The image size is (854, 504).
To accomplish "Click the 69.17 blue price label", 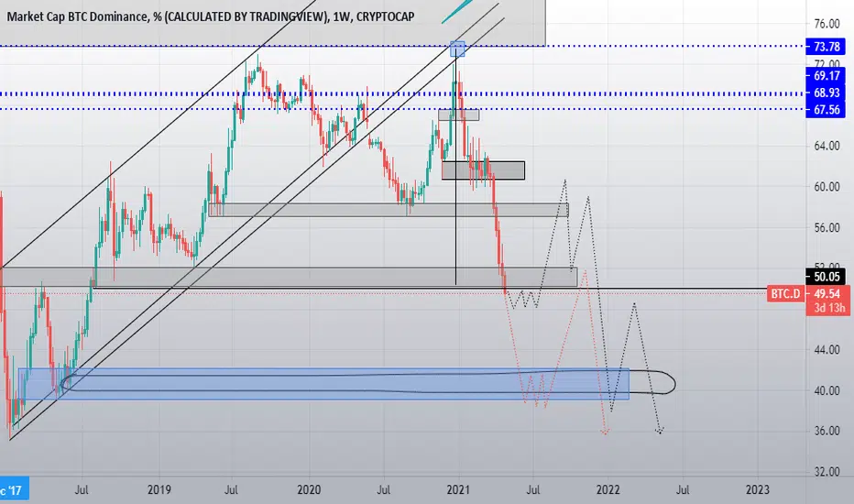I will click(x=827, y=76).
